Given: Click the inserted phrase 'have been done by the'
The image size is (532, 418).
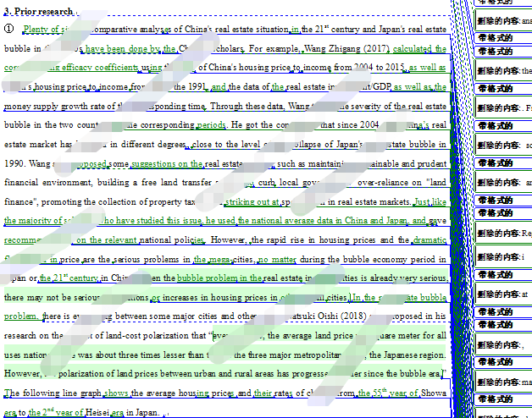Looking at the screenshot, I should click(130, 48).
